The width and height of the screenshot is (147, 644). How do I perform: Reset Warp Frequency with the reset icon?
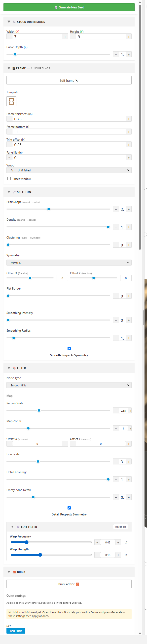click(126, 542)
